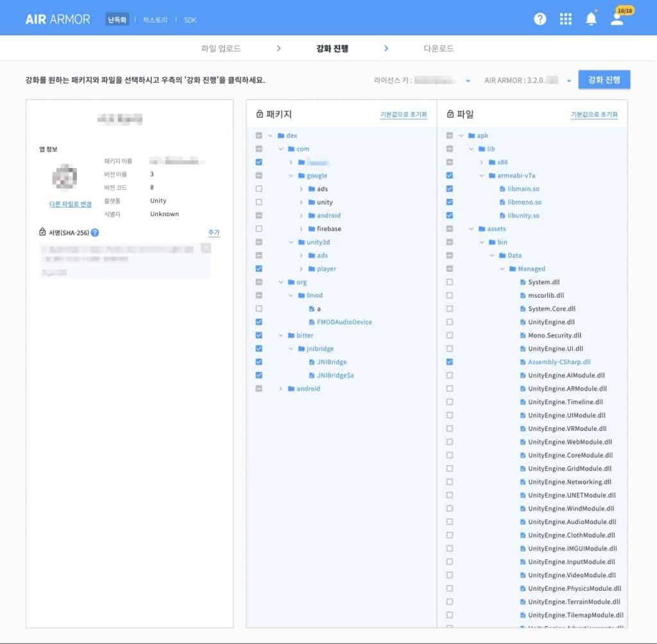Click the libmain.so file icon
The image size is (657, 644).
(x=502, y=189)
